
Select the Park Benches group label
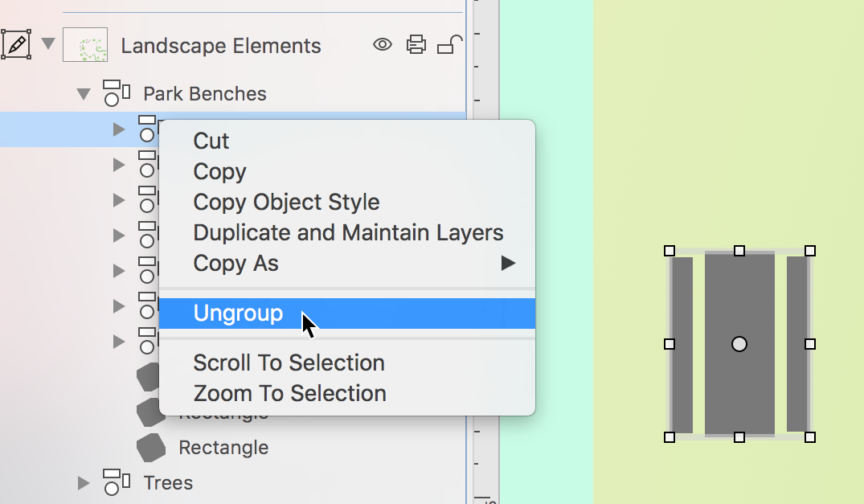point(205,93)
